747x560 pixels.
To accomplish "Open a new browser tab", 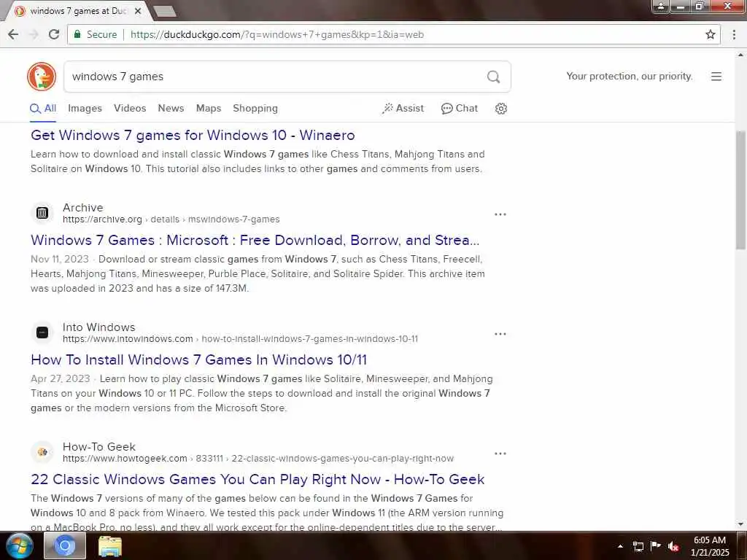I will [165, 11].
